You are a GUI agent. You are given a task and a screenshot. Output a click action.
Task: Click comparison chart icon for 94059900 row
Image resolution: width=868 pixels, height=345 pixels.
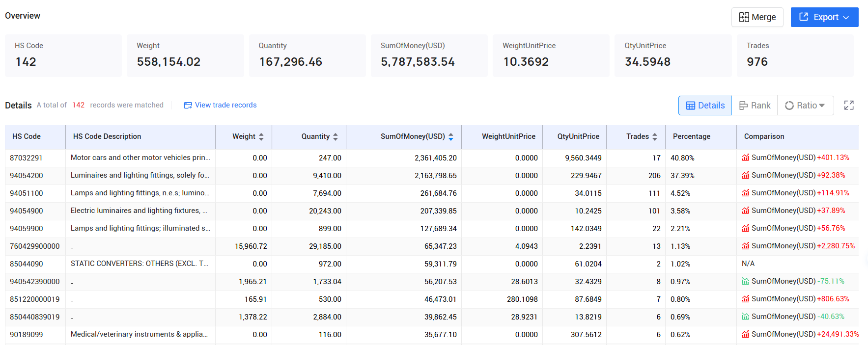(x=746, y=228)
